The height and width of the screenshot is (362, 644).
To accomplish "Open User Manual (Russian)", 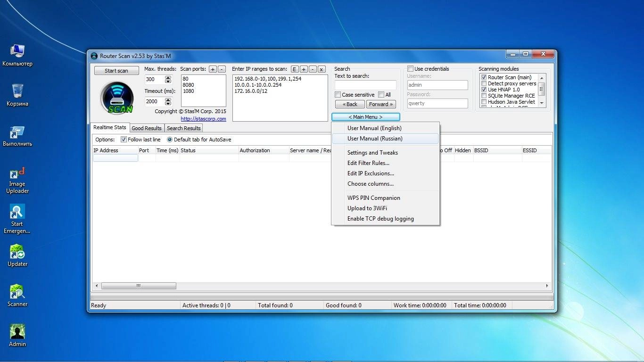I will pyautogui.click(x=385, y=139).
